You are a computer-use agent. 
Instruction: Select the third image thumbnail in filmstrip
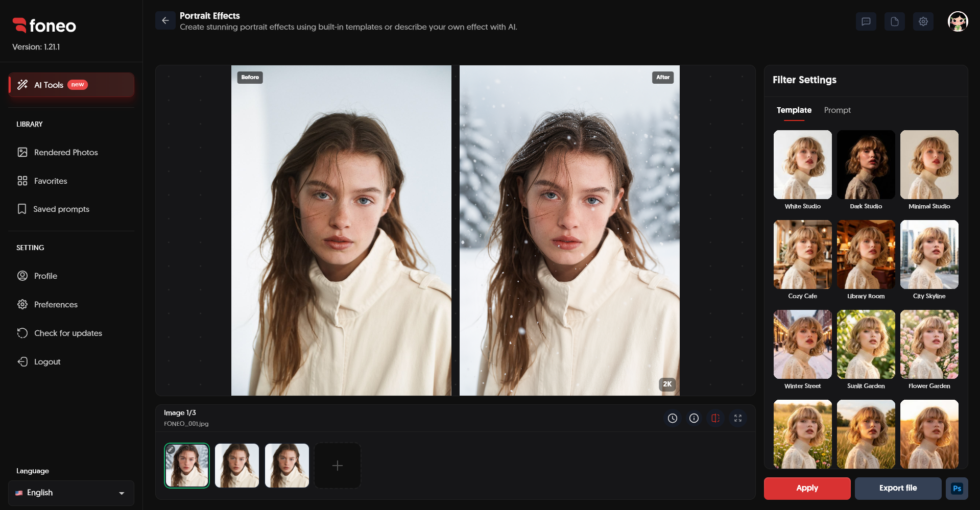coord(287,466)
